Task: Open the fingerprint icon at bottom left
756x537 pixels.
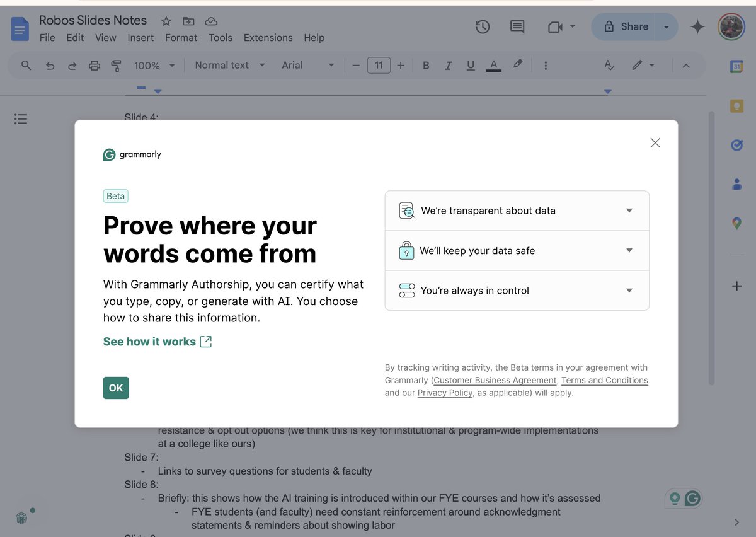Action: click(x=21, y=518)
